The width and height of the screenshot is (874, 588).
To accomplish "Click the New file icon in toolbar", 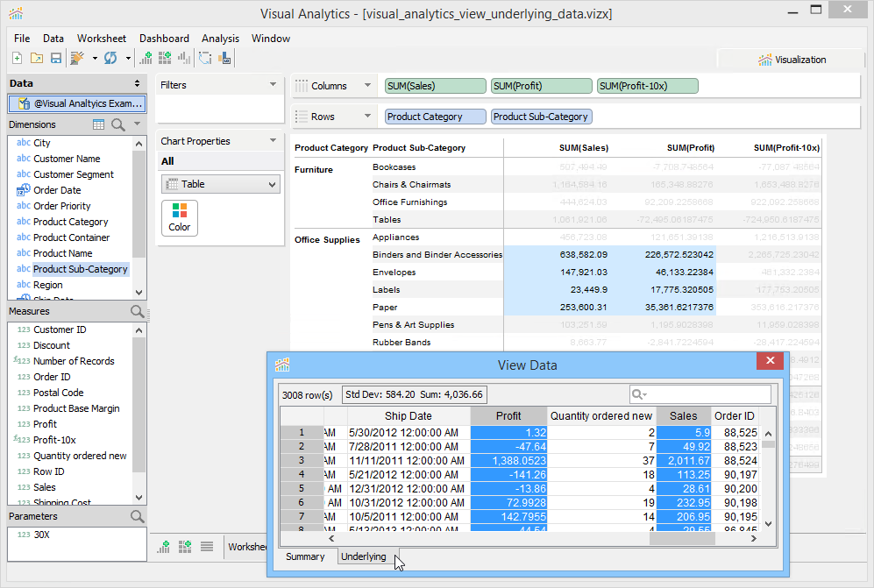I will click(x=17, y=59).
